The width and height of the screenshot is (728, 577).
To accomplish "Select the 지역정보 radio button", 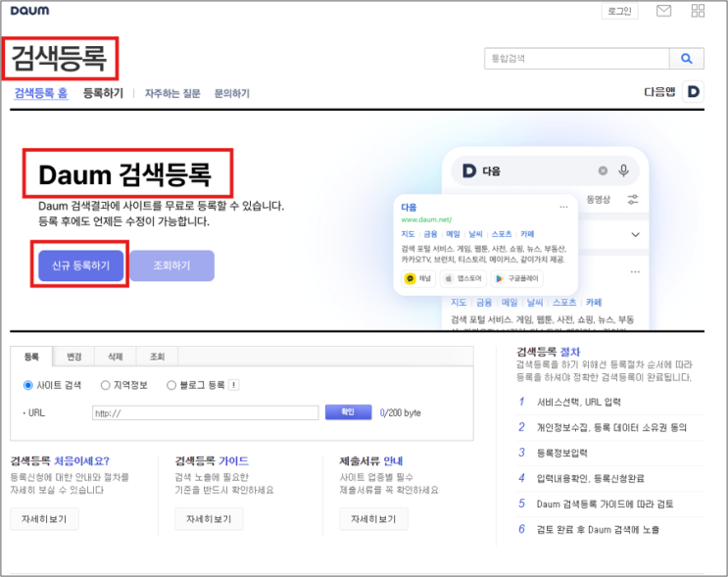I will (x=106, y=385).
